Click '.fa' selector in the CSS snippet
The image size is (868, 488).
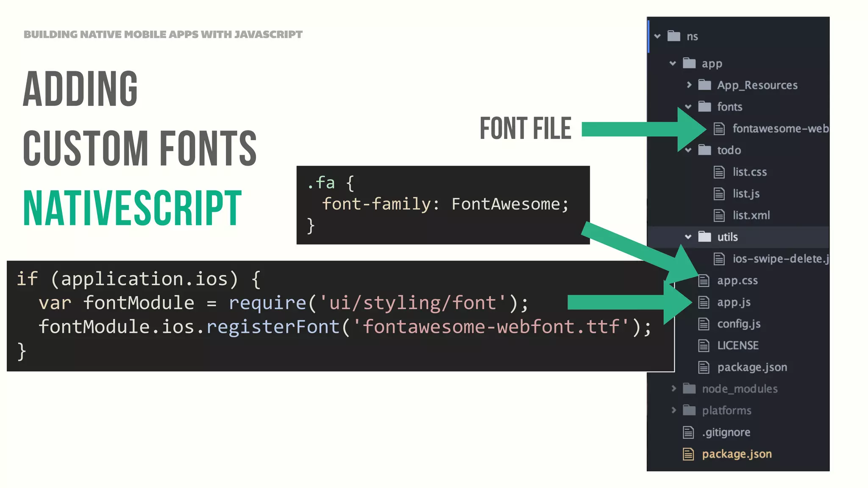pyautogui.click(x=321, y=183)
